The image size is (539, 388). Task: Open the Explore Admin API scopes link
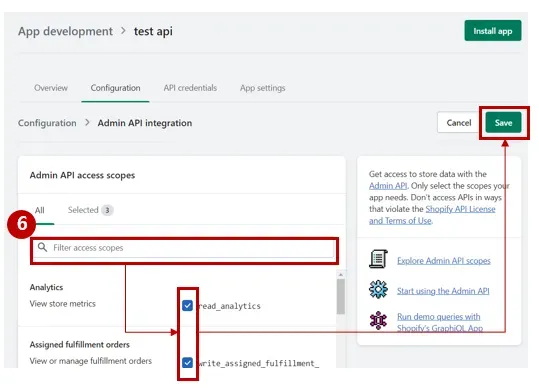pyautogui.click(x=443, y=261)
